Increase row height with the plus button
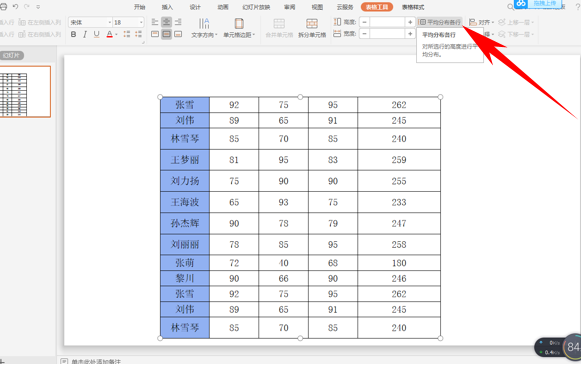 tap(410, 22)
